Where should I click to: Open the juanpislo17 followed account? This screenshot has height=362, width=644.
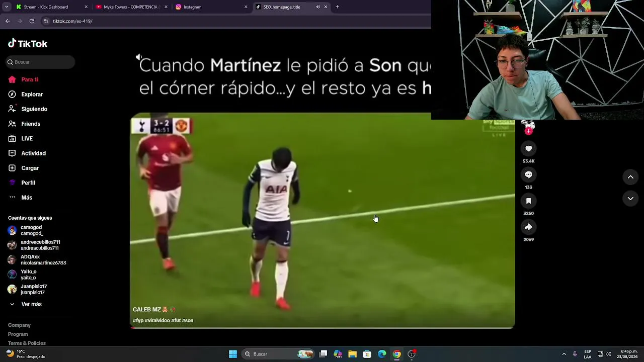(28, 289)
